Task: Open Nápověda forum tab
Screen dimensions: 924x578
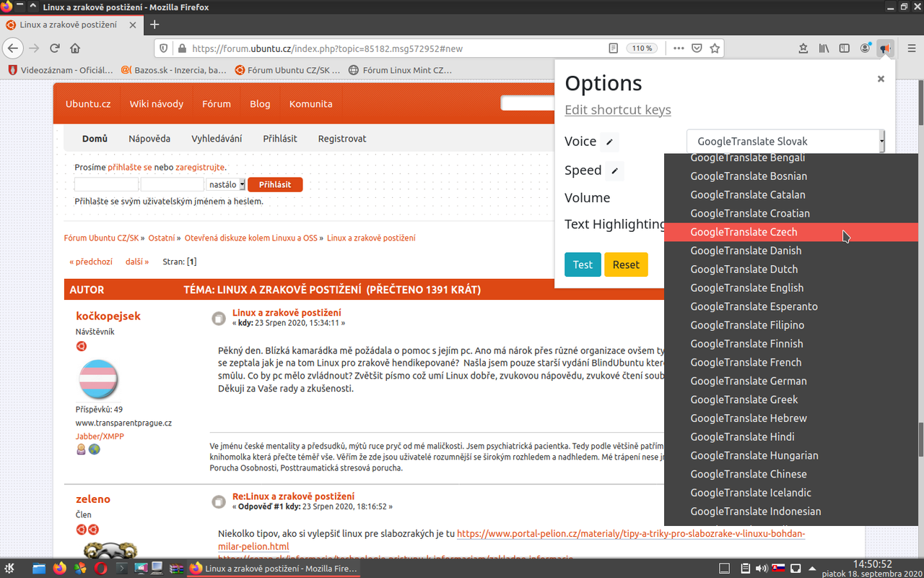Action: pos(149,139)
